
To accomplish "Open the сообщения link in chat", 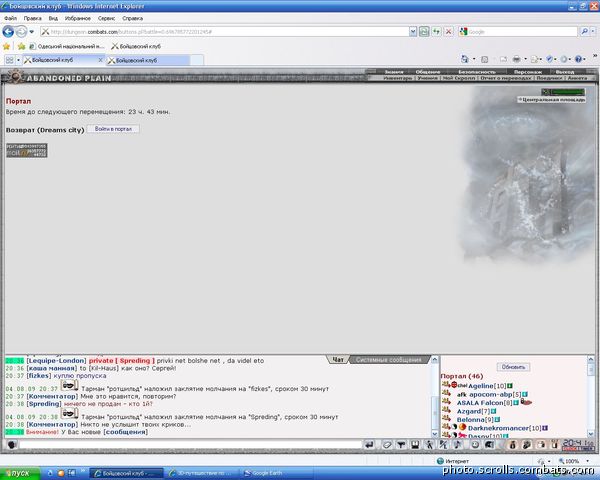I will point(126,432).
